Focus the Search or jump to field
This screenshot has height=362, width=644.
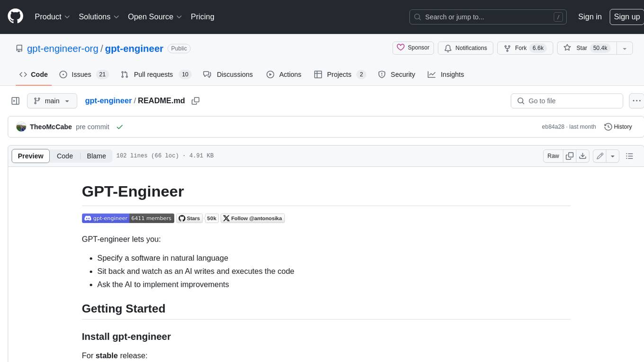489,17
